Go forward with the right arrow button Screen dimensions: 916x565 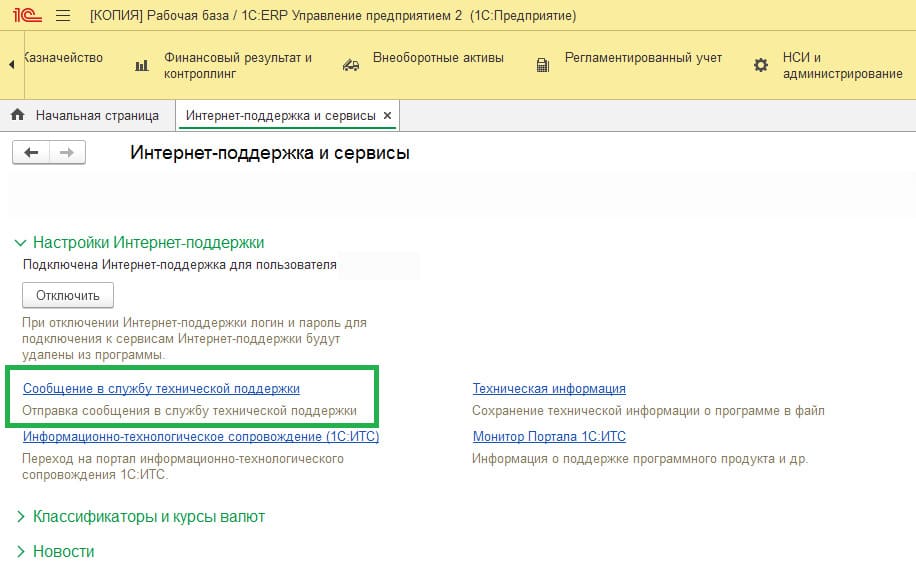pos(67,152)
